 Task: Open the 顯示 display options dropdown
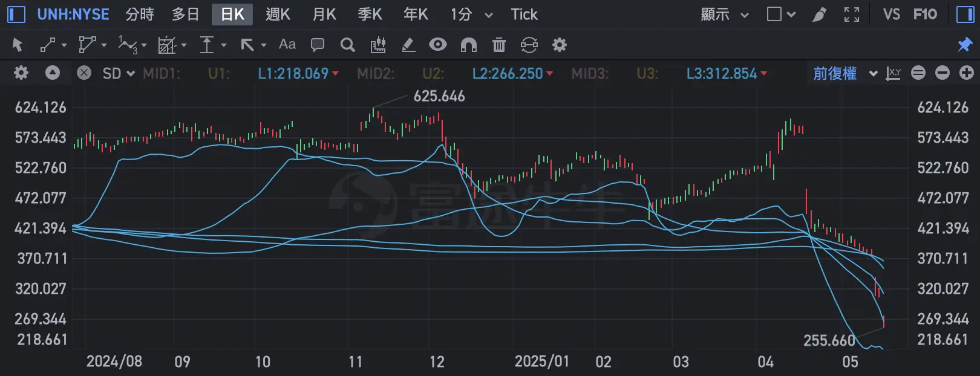pos(724,14)
